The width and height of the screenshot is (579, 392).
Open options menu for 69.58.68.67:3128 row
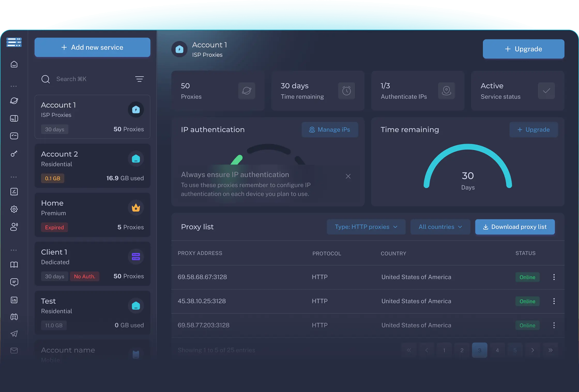pyautogui.click(x=554, y=277)
